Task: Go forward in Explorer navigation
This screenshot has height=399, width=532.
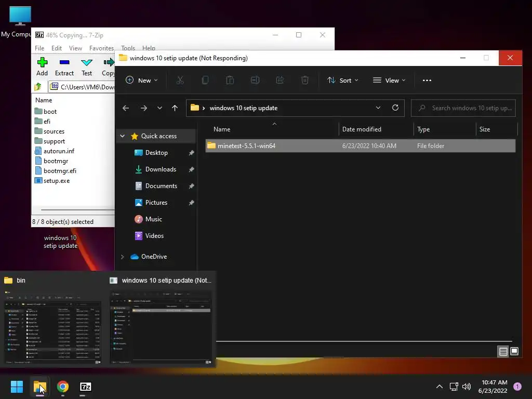Action: pos(144,108)
